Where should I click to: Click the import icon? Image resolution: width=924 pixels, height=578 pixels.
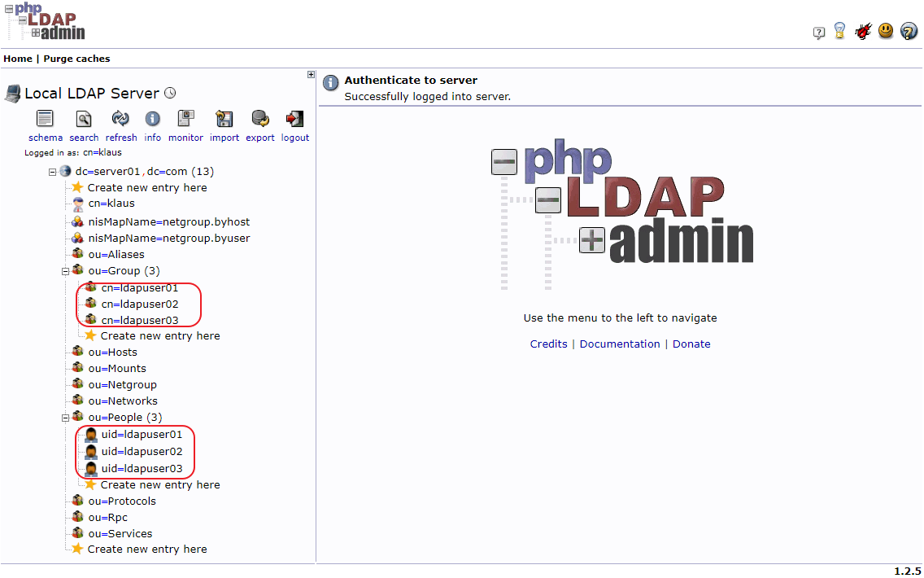point(224,119)
